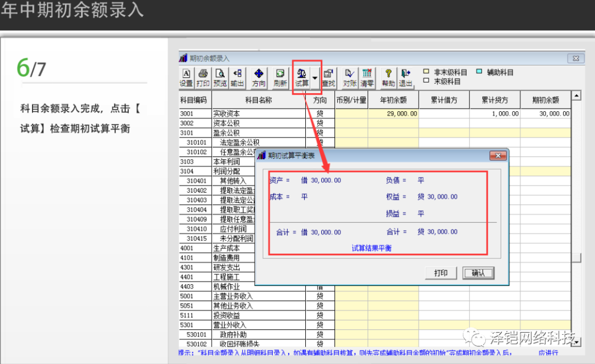Click the scroll up arrow of table
The image size is (595, 364).
(x=576, y=96)
